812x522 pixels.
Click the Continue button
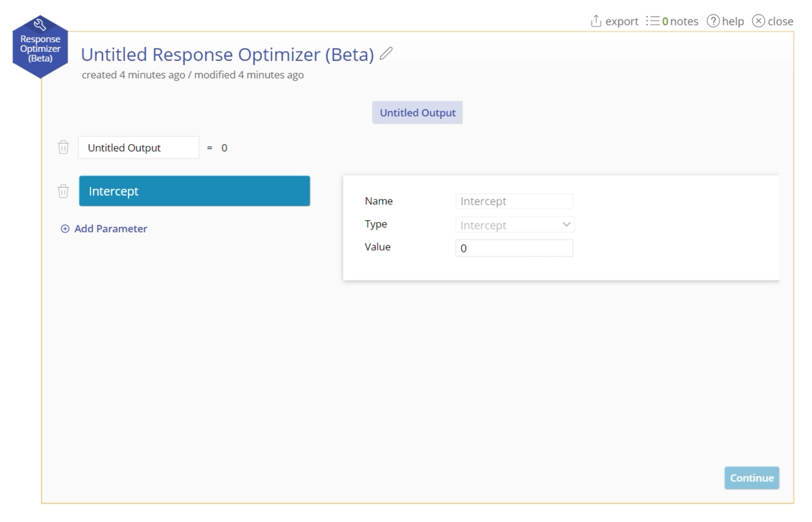pos(751,478)
